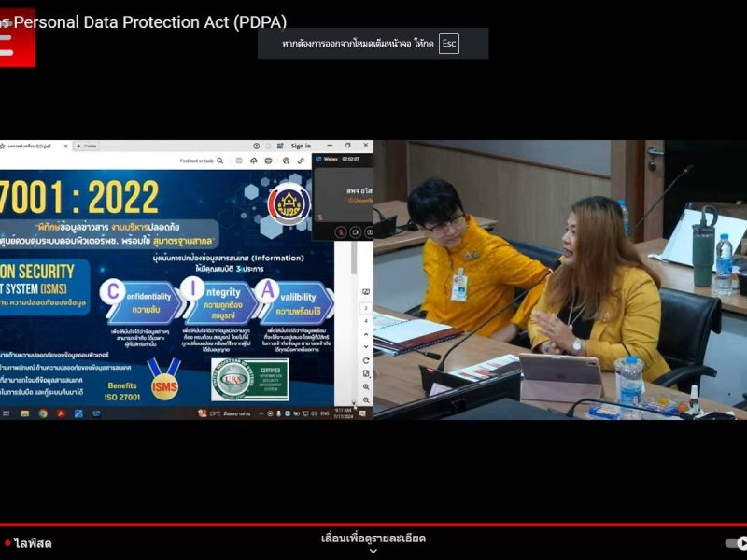Click the page up arrow in right sidebar

366,333
